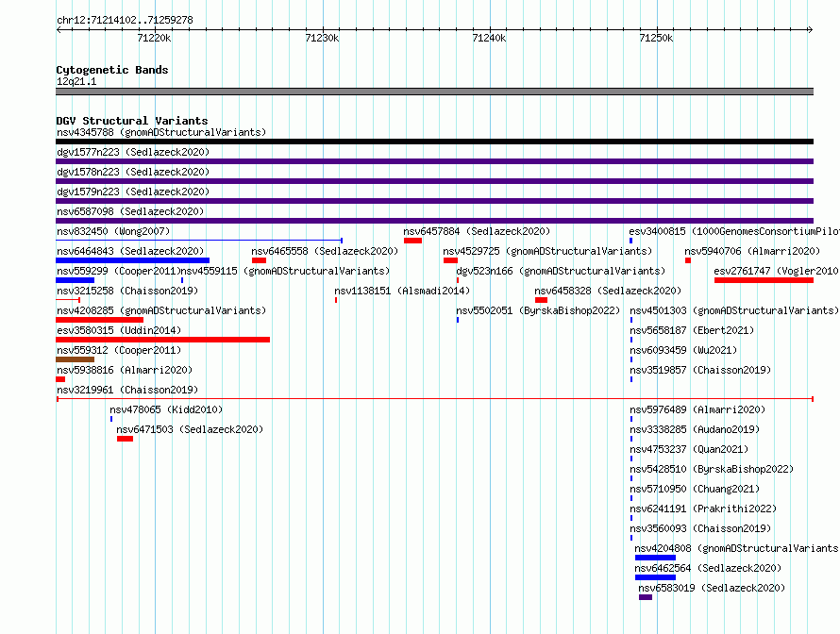Viewport: 840px width, 634px height.
Task: Click the purple bar under nsv6583019
Action: [646, 597]
